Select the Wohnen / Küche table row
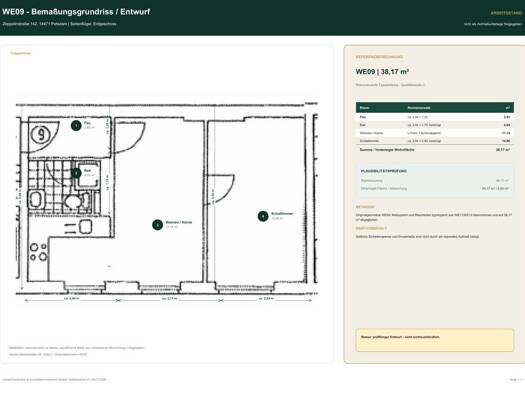The image size is (525, 394). click(435, 133)
